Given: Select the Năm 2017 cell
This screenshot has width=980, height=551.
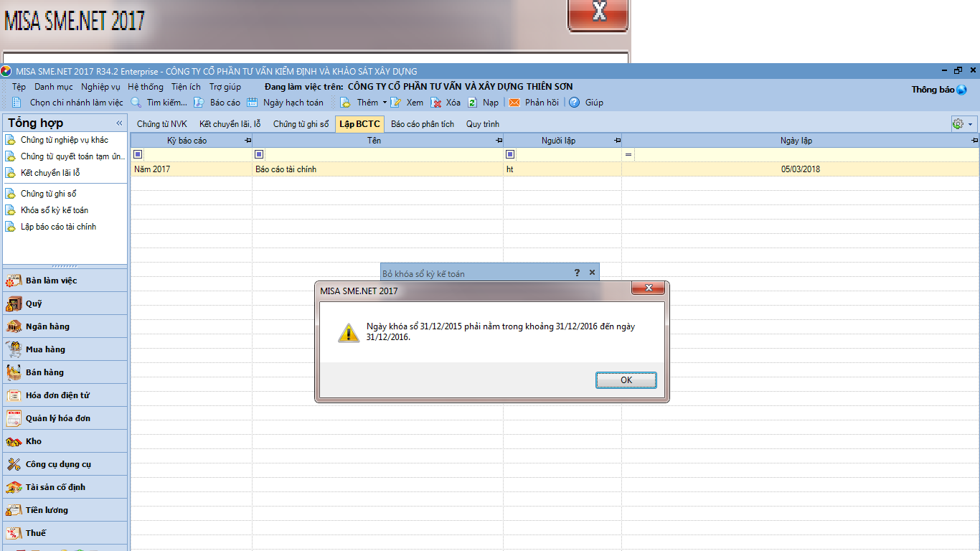Looking at the screenshot, I should [x=192, y=169].
